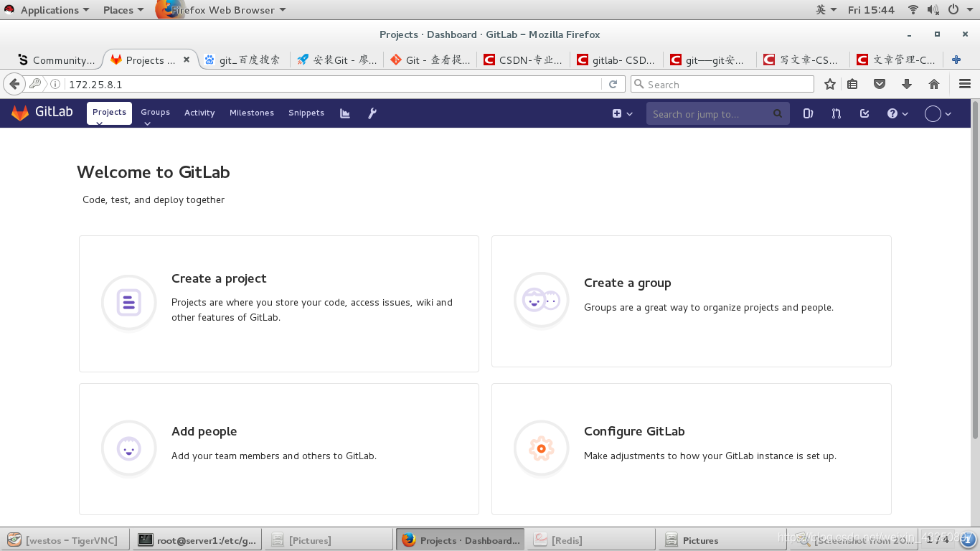Screen dimensions: 980x551
Task: Open the Admin Area wrench icon
Action: [372, 113]
